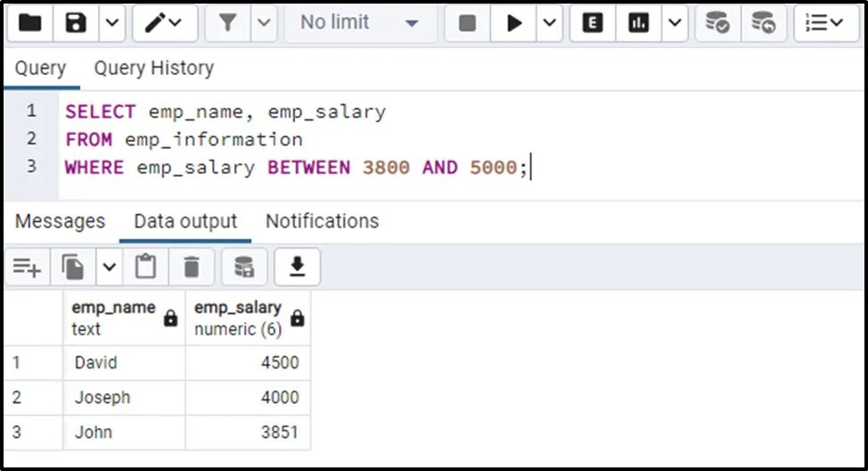Expand the Filter options dropdown arrow
Screen dimensions: 868x471
coord(263,22)
